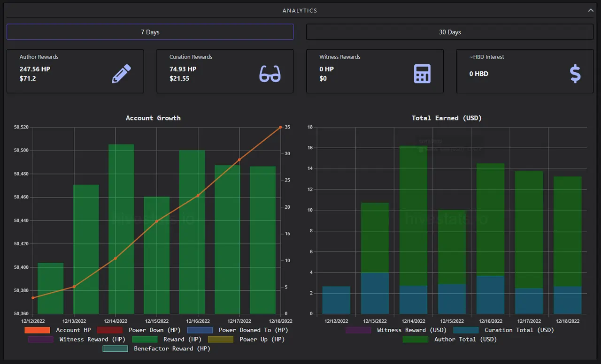Toggle Power Downed To (HP) legend item
The height and width of the screenshot is (364, 601).
point(238,330)
